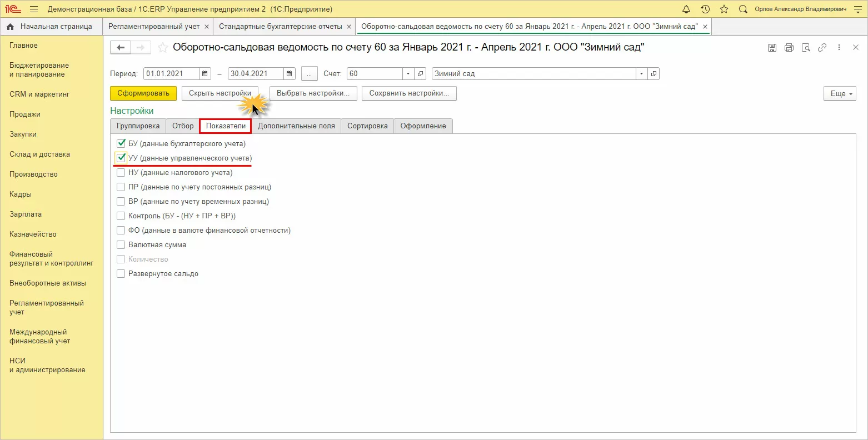The height and width of the screenshot is (440, 868).
Task: Enable the Развернутое сальдо checkbox
Action: 121,274
